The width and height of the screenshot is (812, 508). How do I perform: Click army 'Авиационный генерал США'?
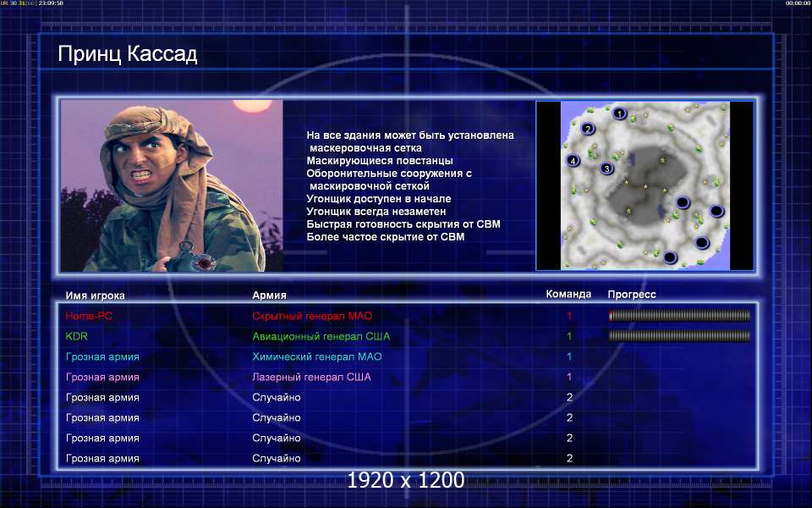[321, 336]
